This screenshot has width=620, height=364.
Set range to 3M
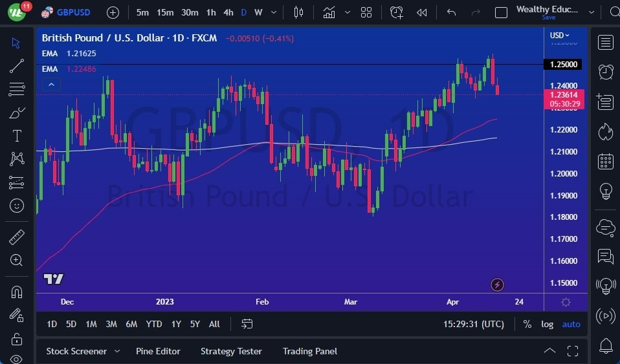pyautogui.click(x=111, y=324)
